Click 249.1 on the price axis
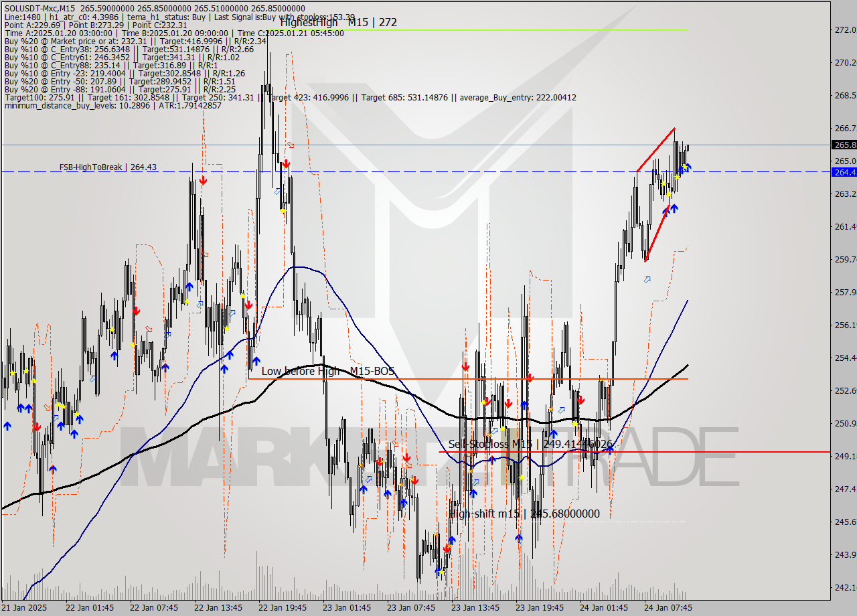Viewport: 857px width, 616px height. [x=844, y=456]
